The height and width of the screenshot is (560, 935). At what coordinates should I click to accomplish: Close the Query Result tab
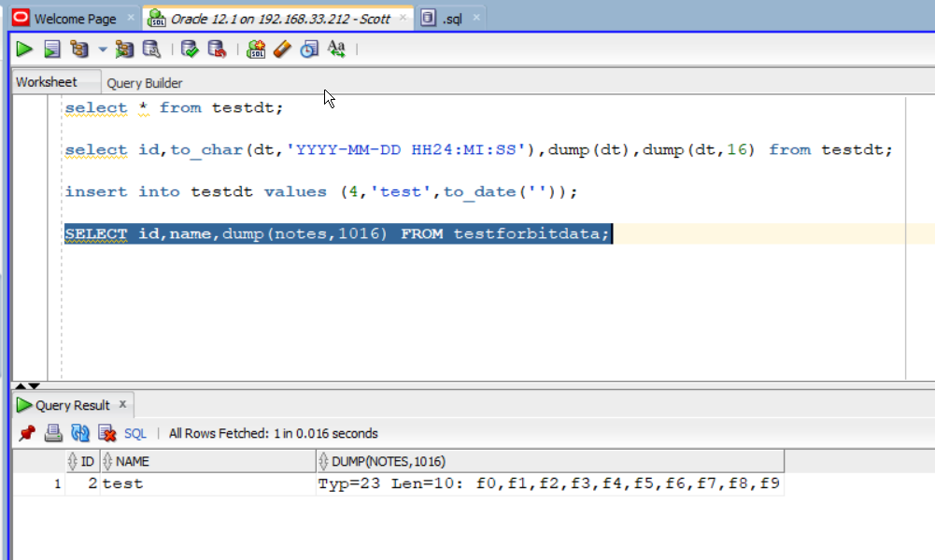(x=124, y=405)
